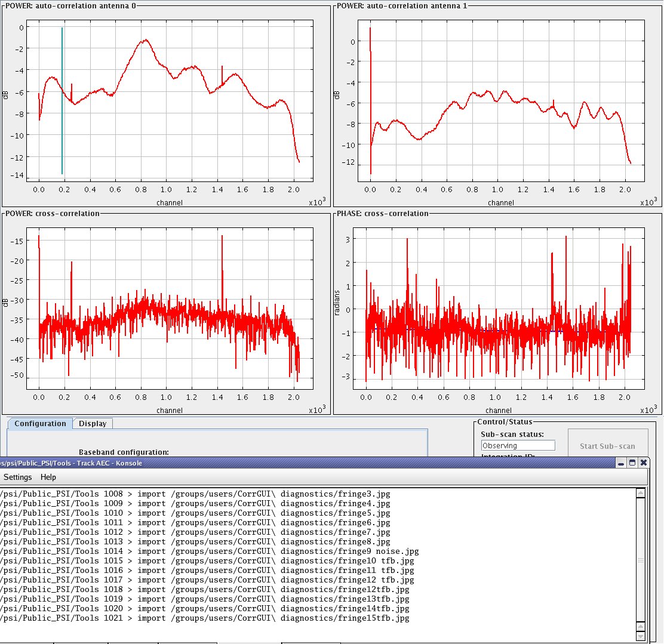Click the 'Baseband configuration:' label

(124, 452)
